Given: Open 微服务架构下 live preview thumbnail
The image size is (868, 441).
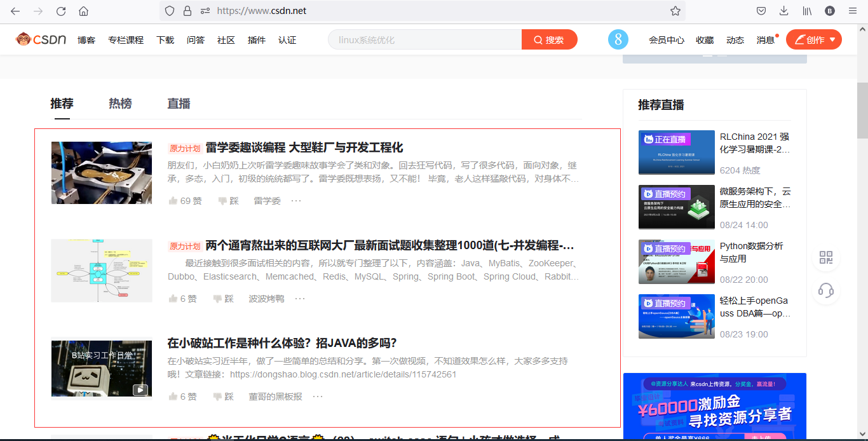Looking at the screenshot, I should [x=677, y=207].
